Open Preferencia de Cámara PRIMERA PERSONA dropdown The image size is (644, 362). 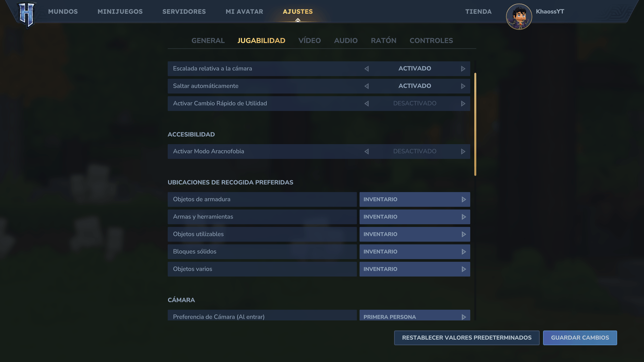pos(415,316)
